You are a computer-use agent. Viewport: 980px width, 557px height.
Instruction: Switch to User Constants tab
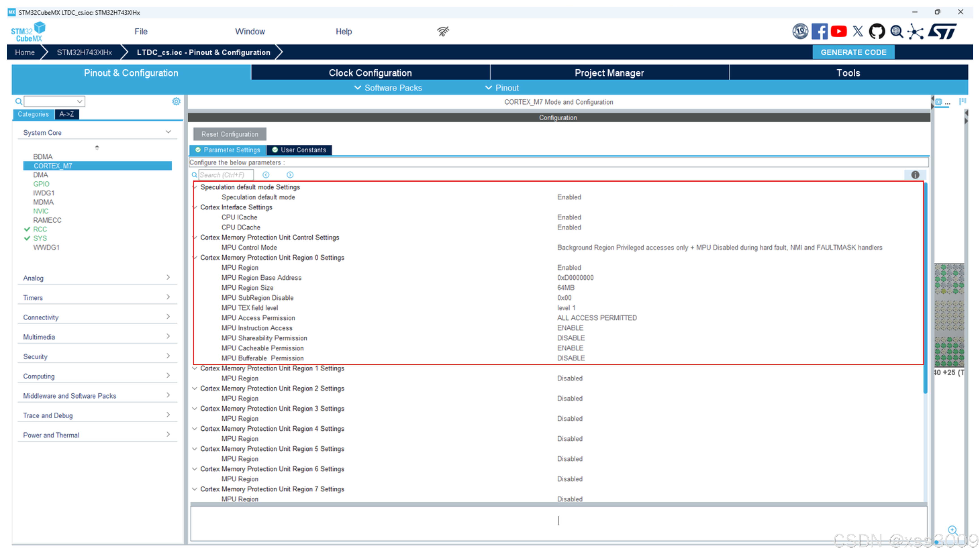click(x=299, y=150)
